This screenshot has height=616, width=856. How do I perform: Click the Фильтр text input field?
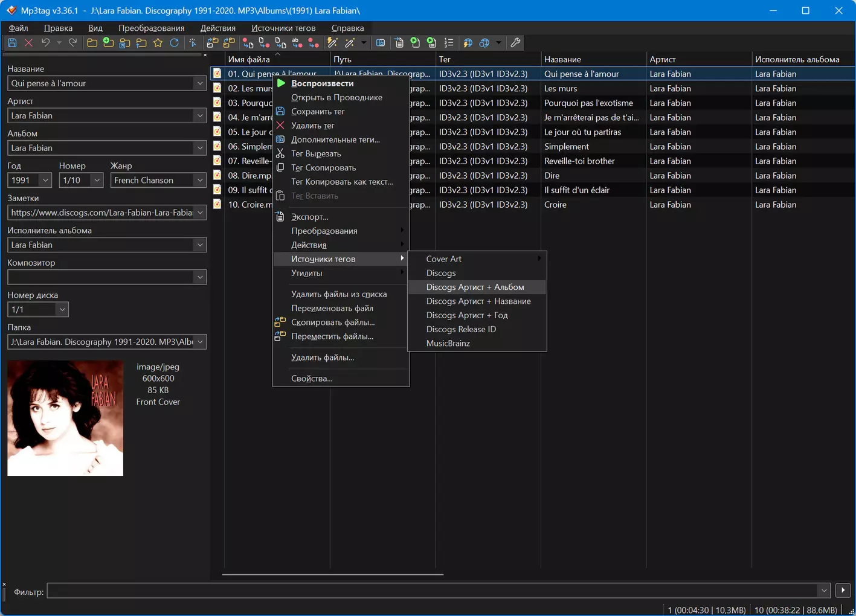click(x=433, y=591)
